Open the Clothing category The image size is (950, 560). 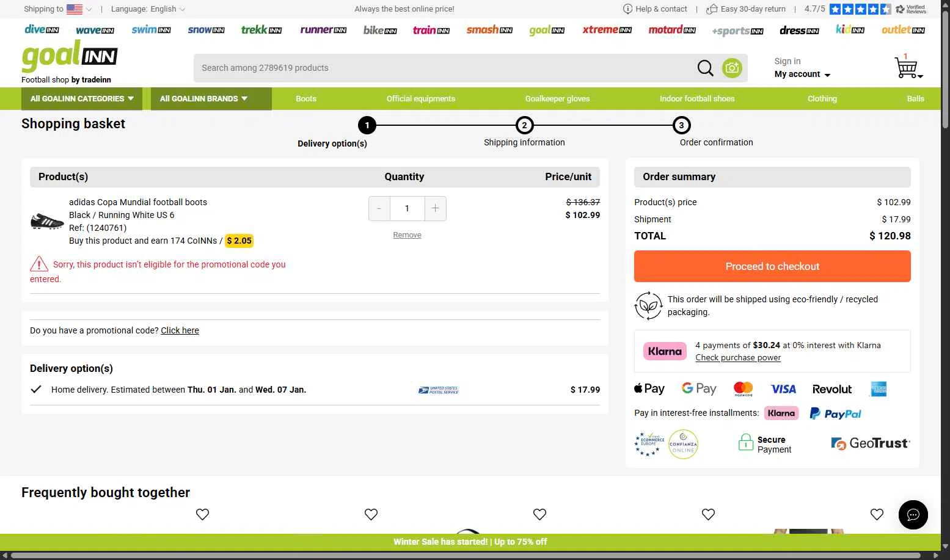click(822, 98)
